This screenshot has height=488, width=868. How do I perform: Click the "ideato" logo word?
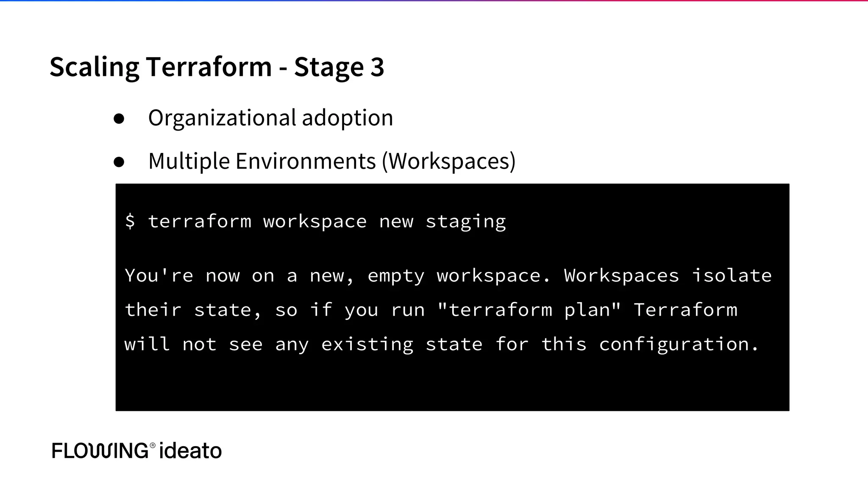coord(190,450)
